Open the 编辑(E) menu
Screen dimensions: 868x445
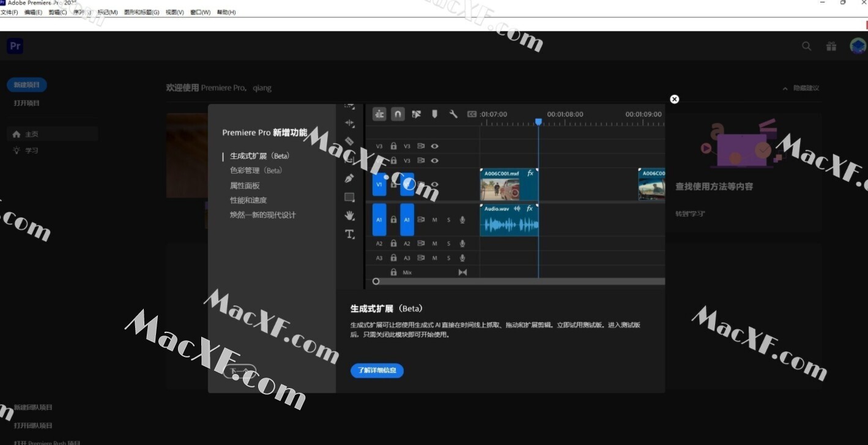(x=34, y=12)
